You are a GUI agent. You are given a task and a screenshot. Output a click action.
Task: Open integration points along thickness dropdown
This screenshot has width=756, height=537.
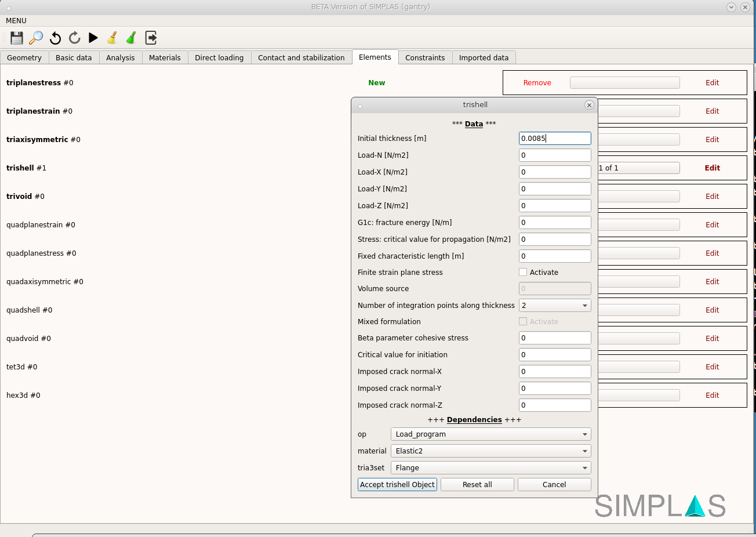554,306
